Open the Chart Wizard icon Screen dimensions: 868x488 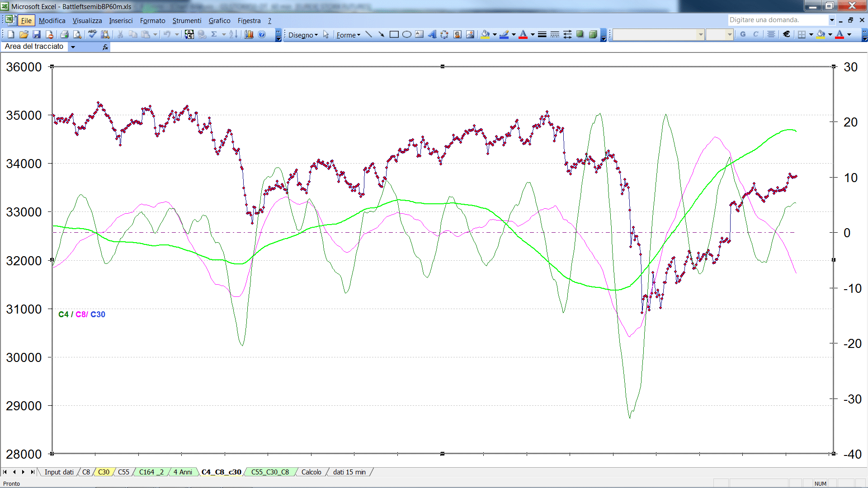(249, 34)
